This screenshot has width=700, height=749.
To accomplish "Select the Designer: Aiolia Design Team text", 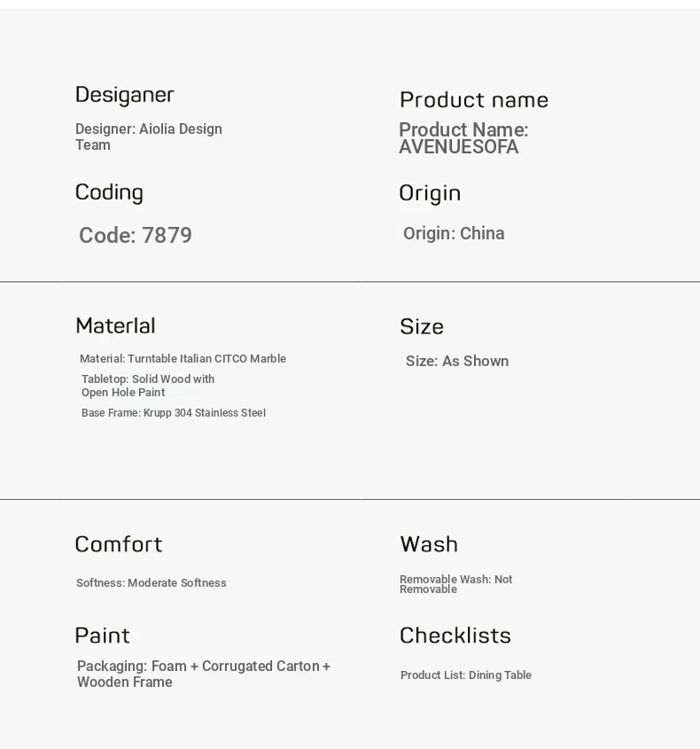I will [x=148, y=137].
